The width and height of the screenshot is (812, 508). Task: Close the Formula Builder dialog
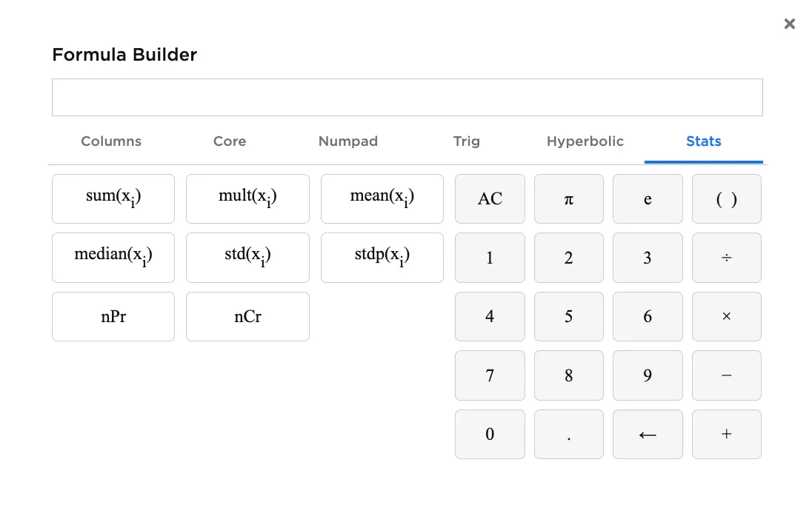[789, 23]
